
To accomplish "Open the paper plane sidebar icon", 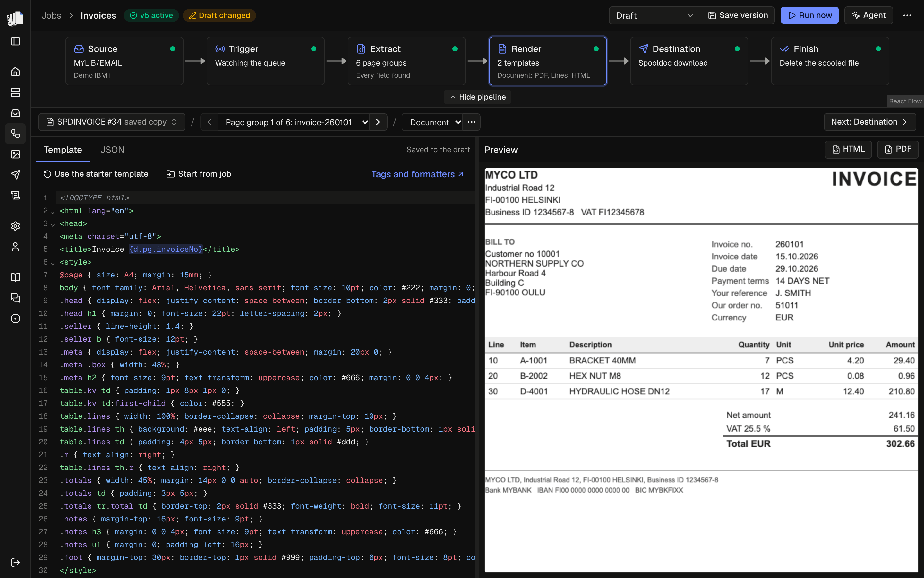I will pos(15,175).
